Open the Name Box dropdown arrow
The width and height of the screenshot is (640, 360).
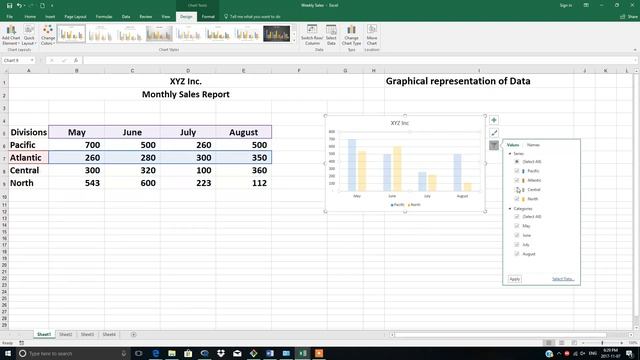click(x=32, y=60)
